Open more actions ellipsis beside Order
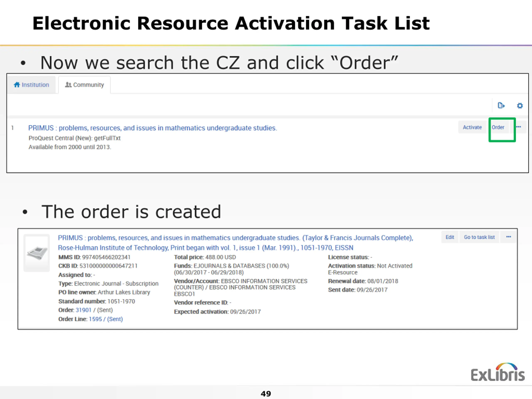532x399 pixels. click(518, 127)
